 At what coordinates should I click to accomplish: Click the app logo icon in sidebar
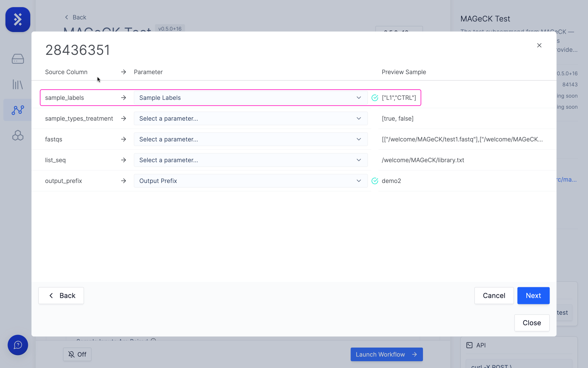[18, 19]
